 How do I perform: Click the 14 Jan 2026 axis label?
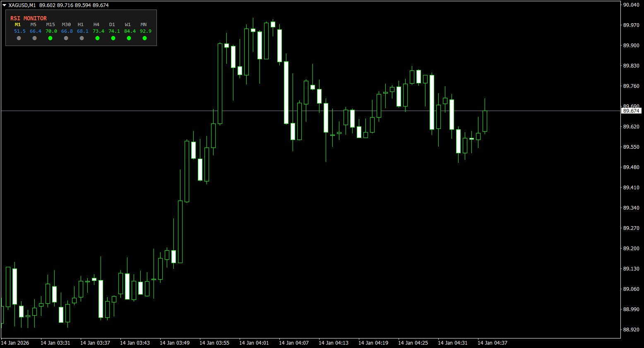15,343
